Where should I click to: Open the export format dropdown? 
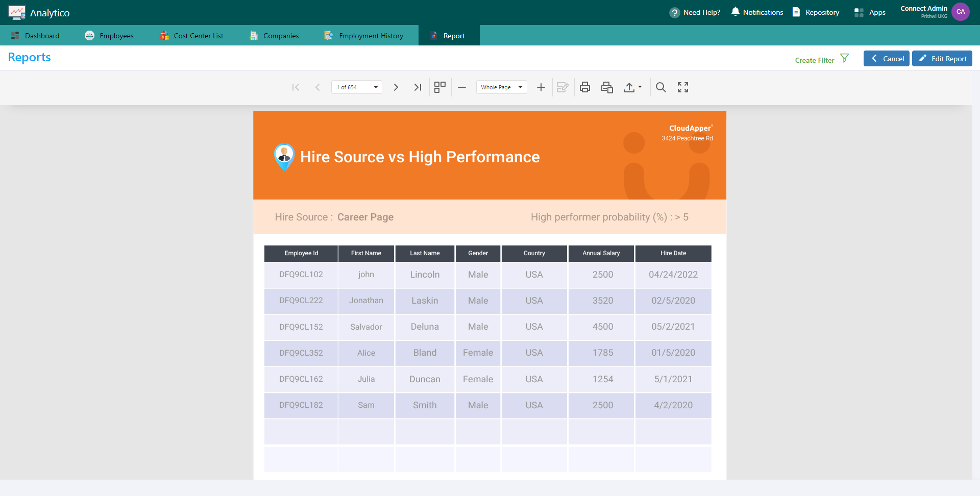tap(633, 87)
